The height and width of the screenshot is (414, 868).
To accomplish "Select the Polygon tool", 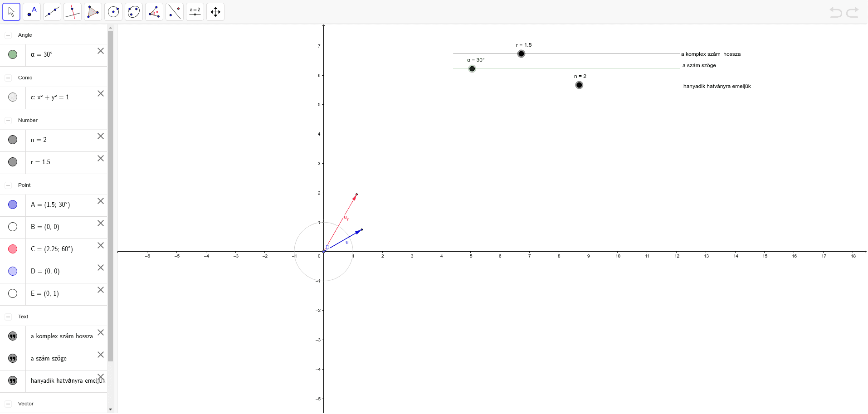I will (93, 11).
